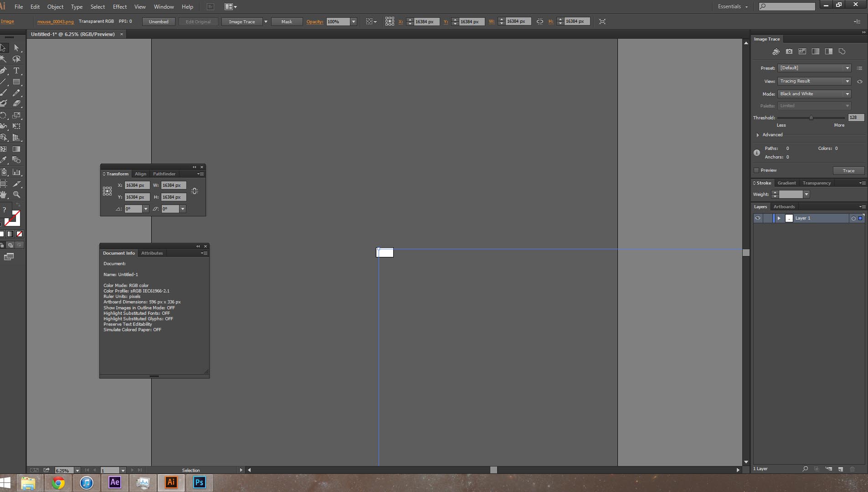The width and height of the screenshot is (868, 492).
Task: Toggle the None color mode button in toolbox
Action: pyautogui.click(x=19, y=234)
